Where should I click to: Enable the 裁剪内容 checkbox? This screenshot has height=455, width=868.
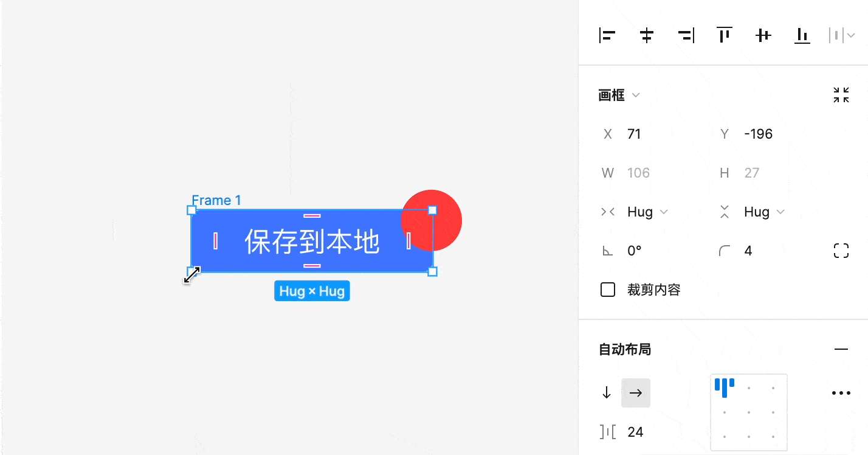coord(607,290)
